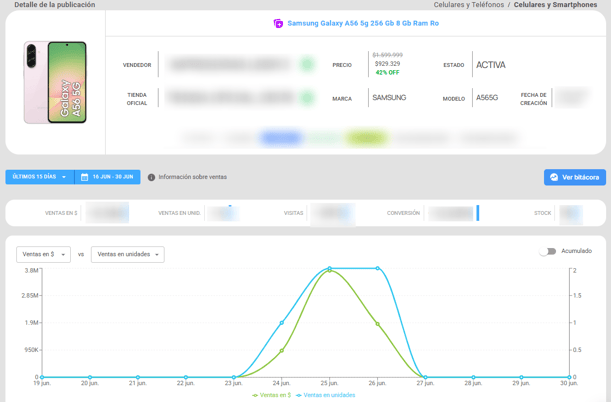Screen dimensions: 611x402
Task: Click the blue data point at 24 jun.
Action: pyautogui.click(x=282, y=323)
